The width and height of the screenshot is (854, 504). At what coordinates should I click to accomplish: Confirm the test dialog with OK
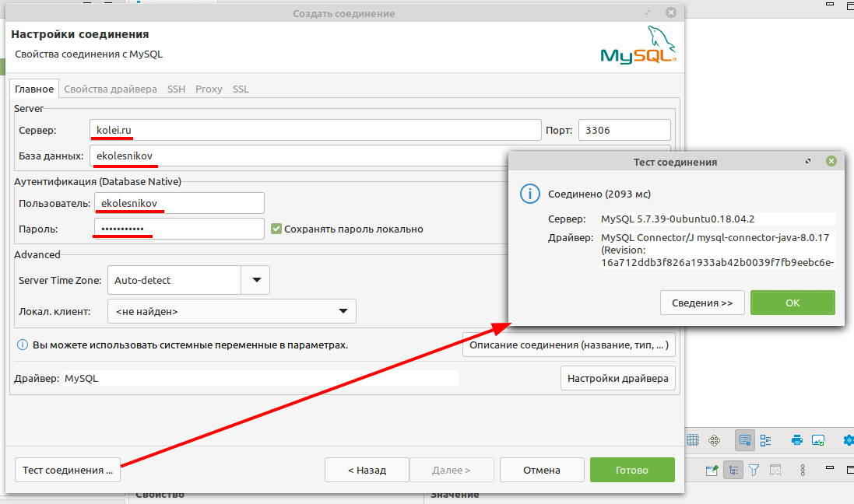click(x=792, y=303)
